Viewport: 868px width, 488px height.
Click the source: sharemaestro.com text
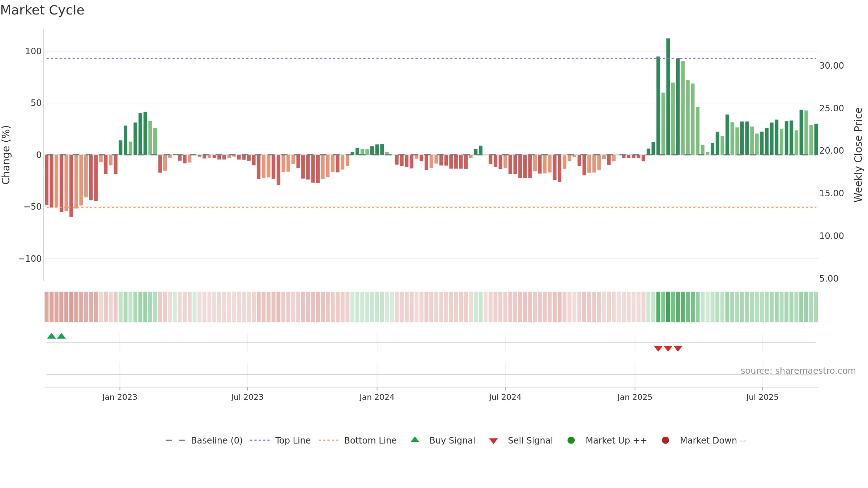tap(798, 371)
